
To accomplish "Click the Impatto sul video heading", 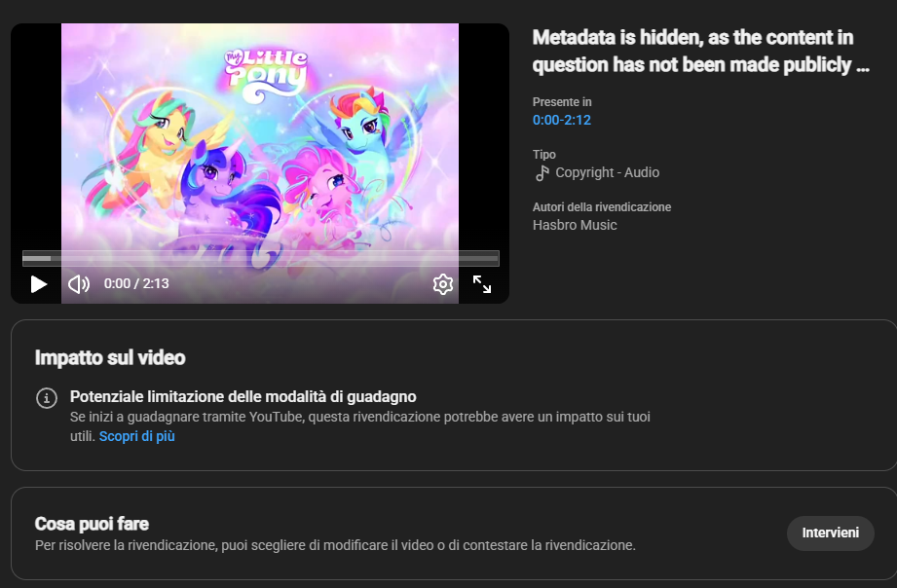I will (110, 357).
